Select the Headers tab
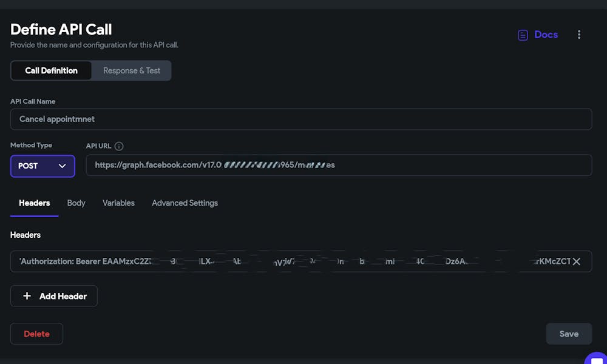 35,203
